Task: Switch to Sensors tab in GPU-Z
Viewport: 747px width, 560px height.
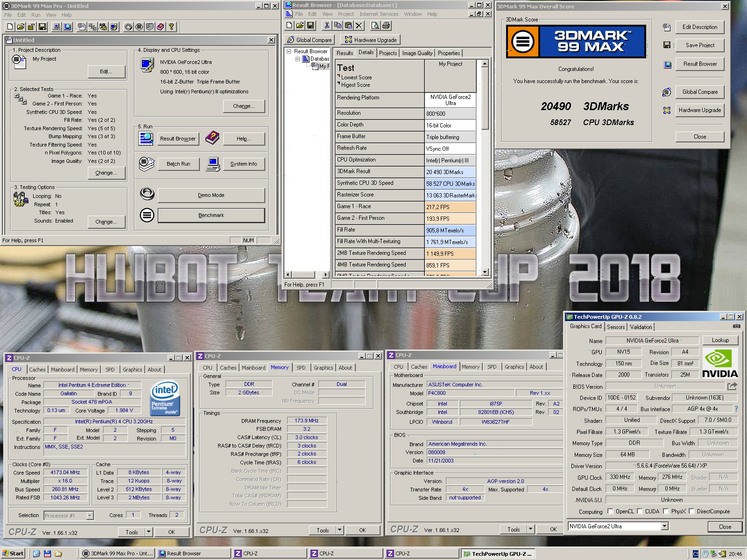Action: click(x=616, y=327)
